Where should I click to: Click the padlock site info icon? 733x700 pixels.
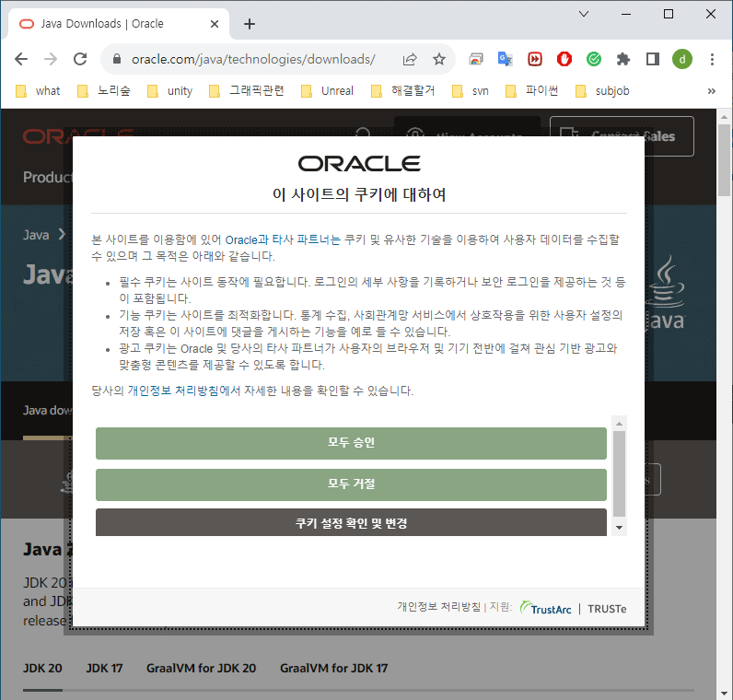tap(117, 59)
